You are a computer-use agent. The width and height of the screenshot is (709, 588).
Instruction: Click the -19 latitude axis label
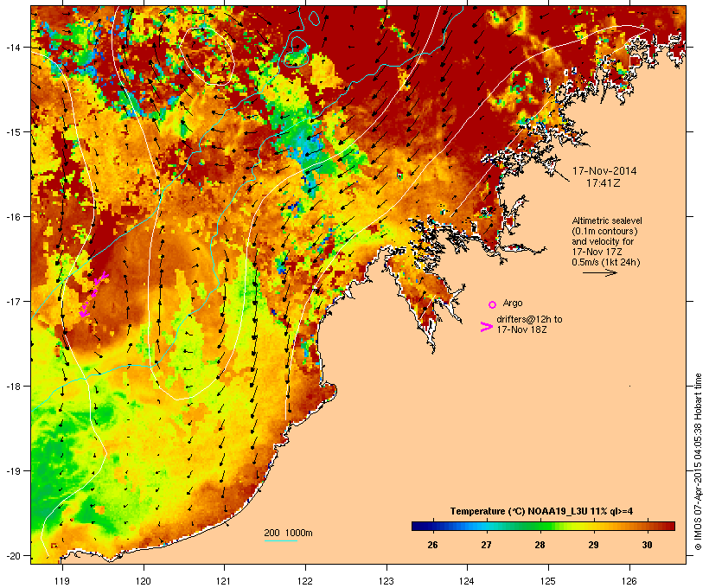point(12,471)
